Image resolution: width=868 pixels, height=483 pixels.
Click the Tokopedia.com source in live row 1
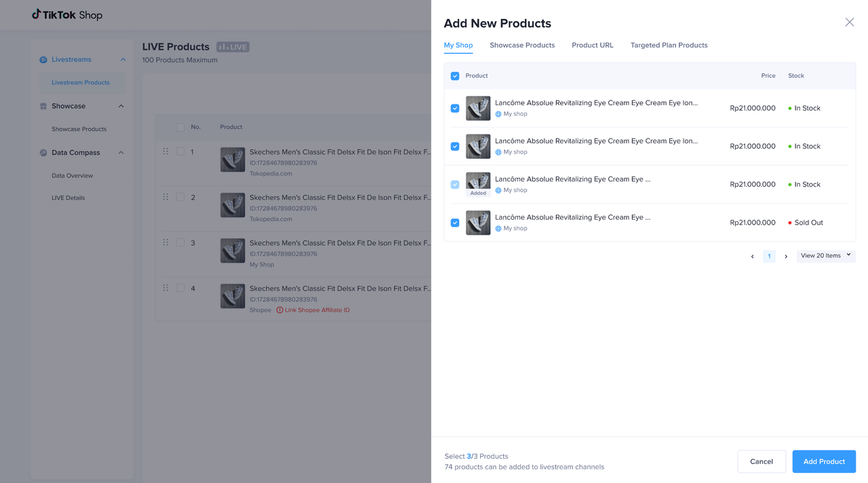tap(271, 174)
